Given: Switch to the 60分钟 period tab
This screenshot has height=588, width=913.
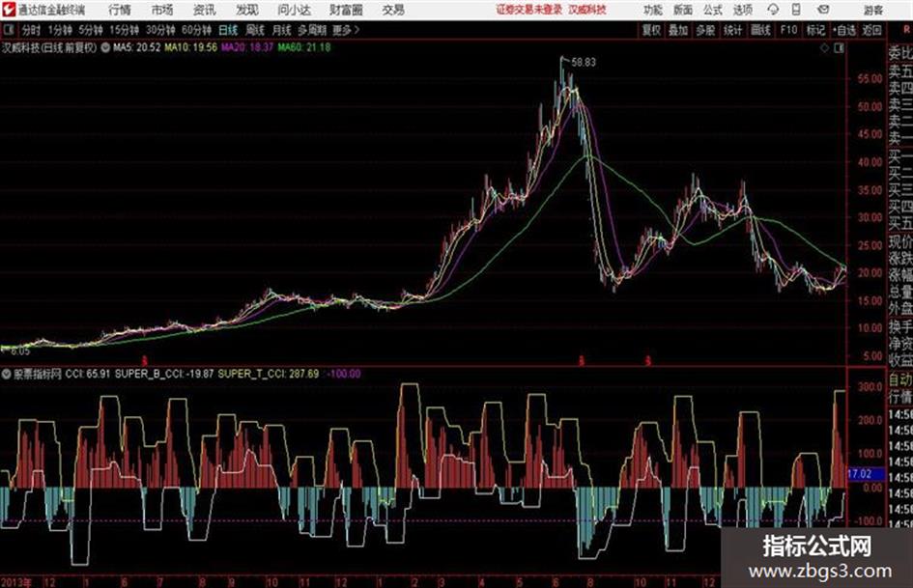Looking at the screenshot, I should 196,30.
